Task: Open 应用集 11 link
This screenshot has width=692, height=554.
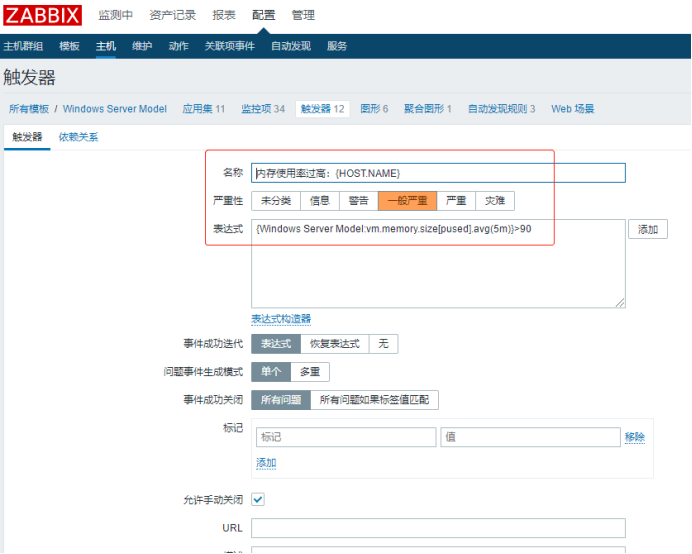Action: (x=204, y=109)
